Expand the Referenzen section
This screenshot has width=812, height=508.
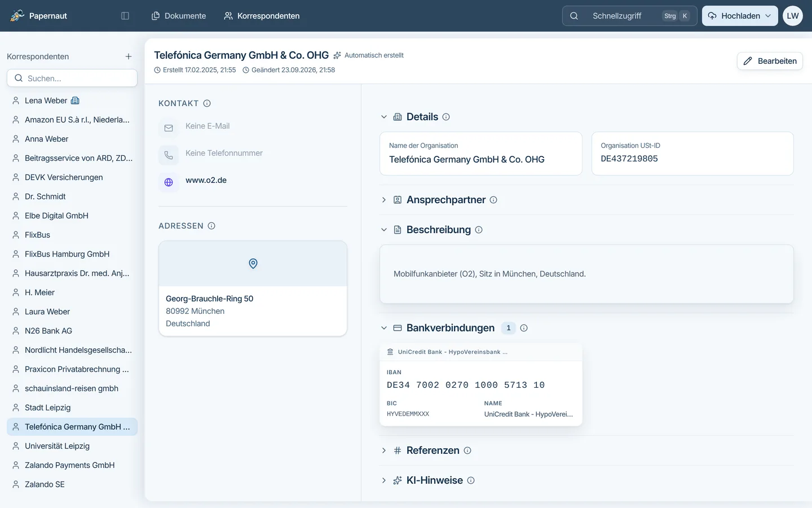pos(384,450)
